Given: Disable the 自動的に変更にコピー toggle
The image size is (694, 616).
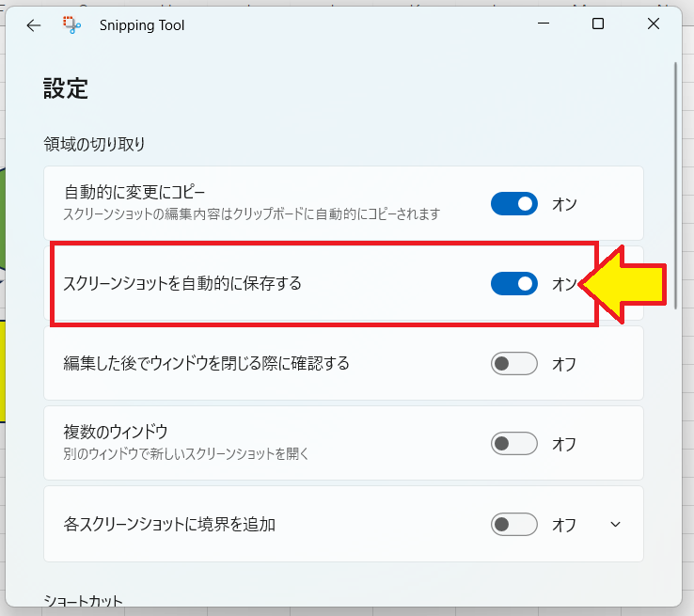Looking at the screenshot, I should tap(513, 203).
